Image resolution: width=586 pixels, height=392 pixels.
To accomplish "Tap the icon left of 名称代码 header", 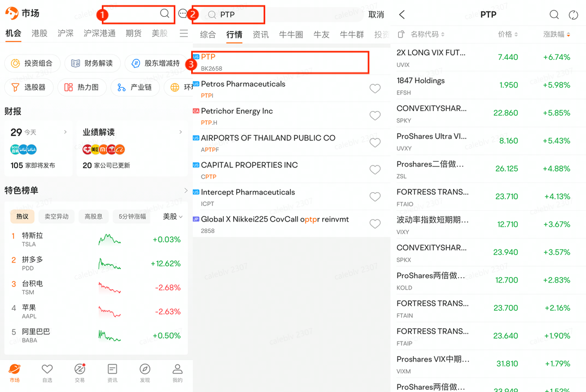I will click(x=401, y=34).
